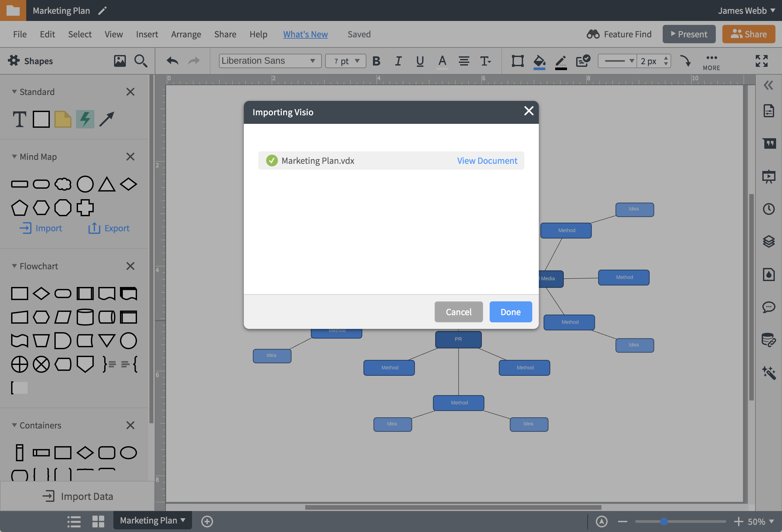Click the History clock icon in sidebar

769,209
